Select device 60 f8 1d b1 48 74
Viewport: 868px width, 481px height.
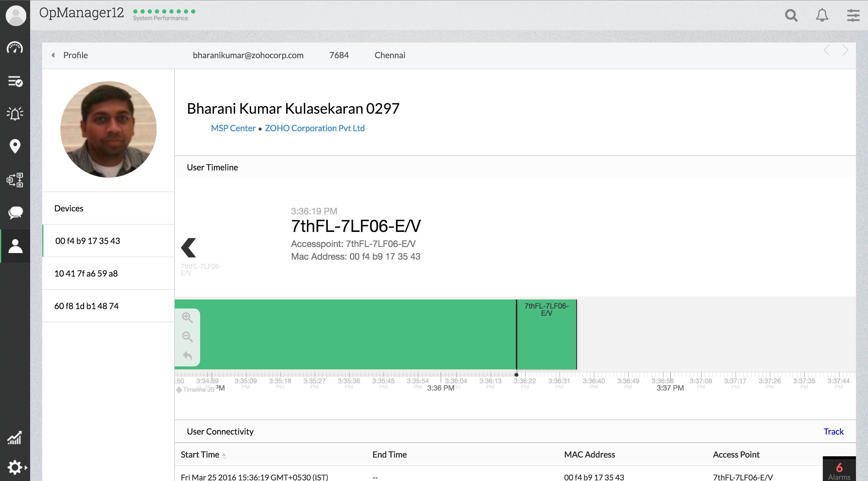tap(86, 306)
